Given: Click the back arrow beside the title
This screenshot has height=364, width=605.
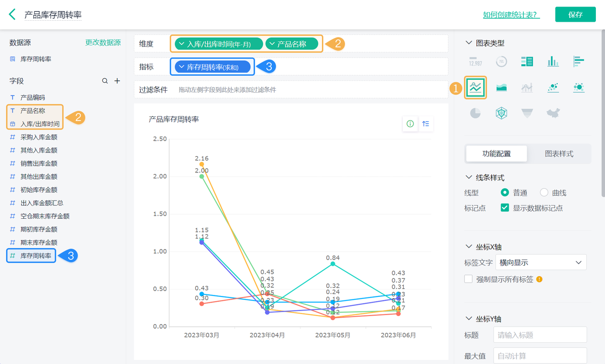Looking at the screenshot, I should click(x=12, y=14).
